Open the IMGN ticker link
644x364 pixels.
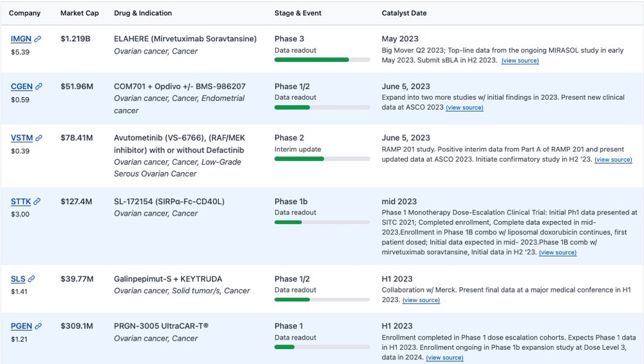tap(21, 39)
